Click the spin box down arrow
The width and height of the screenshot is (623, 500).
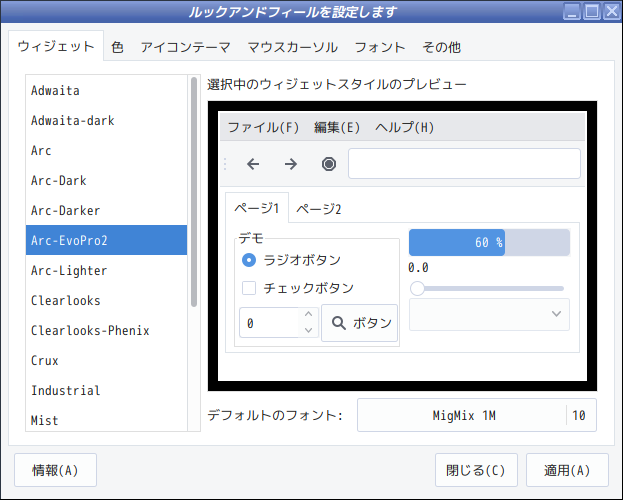[x=308, y=330]
